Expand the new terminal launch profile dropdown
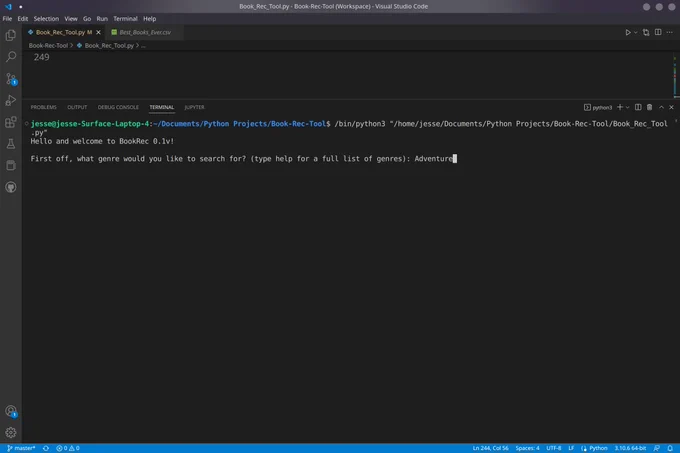 627,108
